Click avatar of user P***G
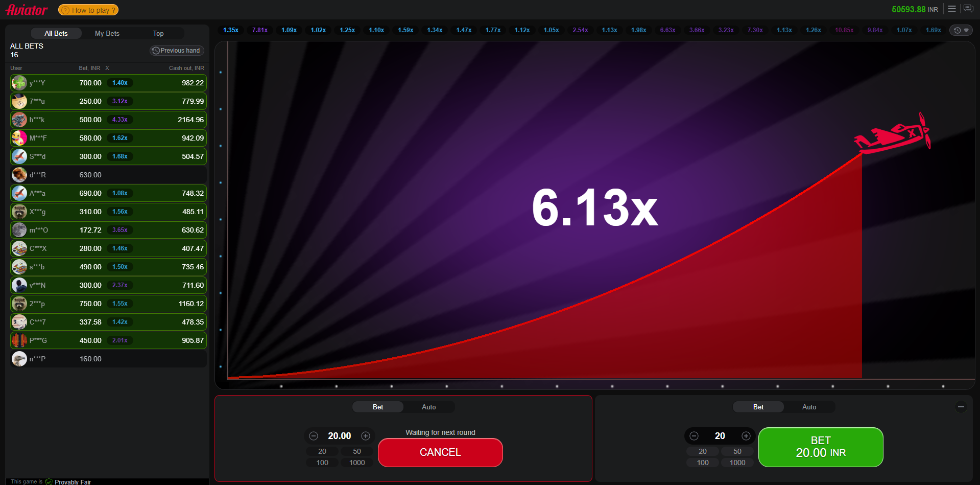Screen dimensions: 980x485 tap(19, 340)
